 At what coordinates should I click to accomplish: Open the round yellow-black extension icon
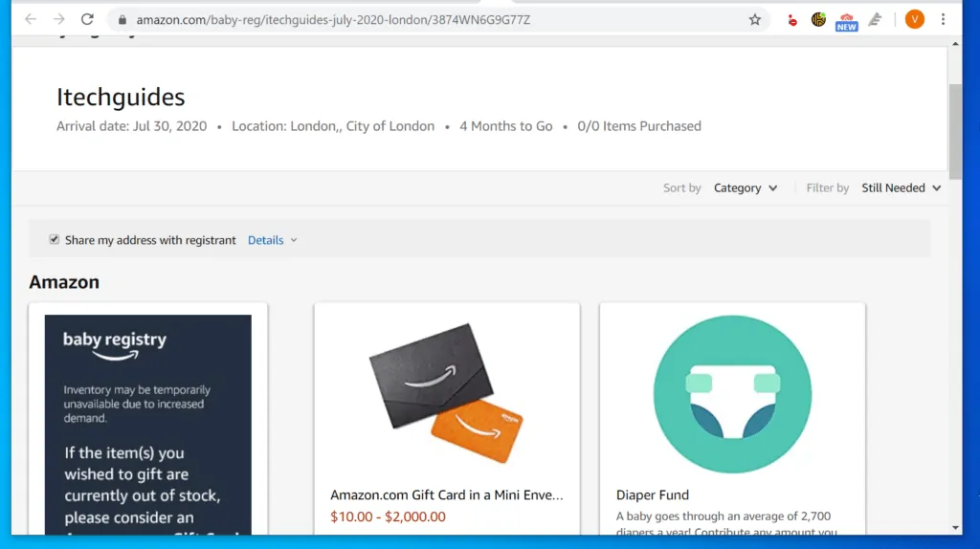[x=819, y=20]
